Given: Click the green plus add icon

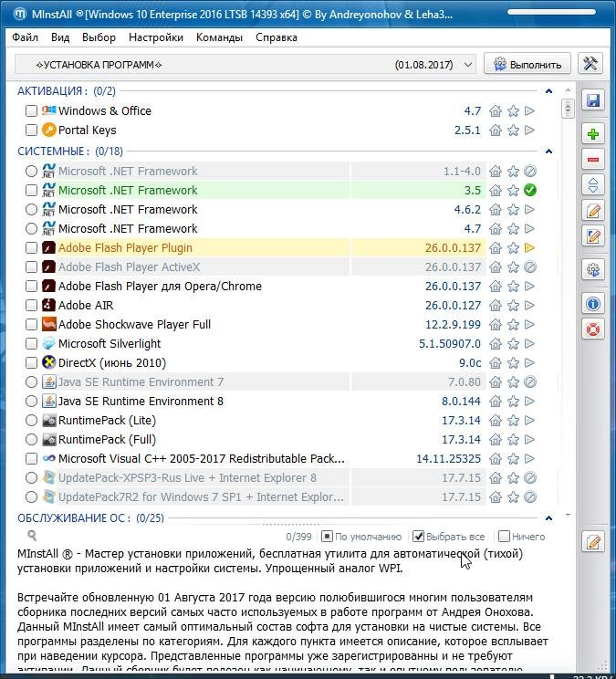Looking at the screenshot, I should [x=592, y=134].
